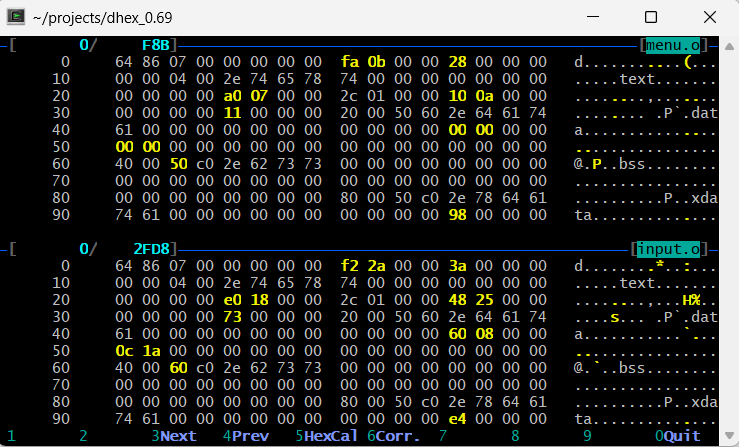
Task: Click the F8B file size in top pane
Action: tap(158, 45)
